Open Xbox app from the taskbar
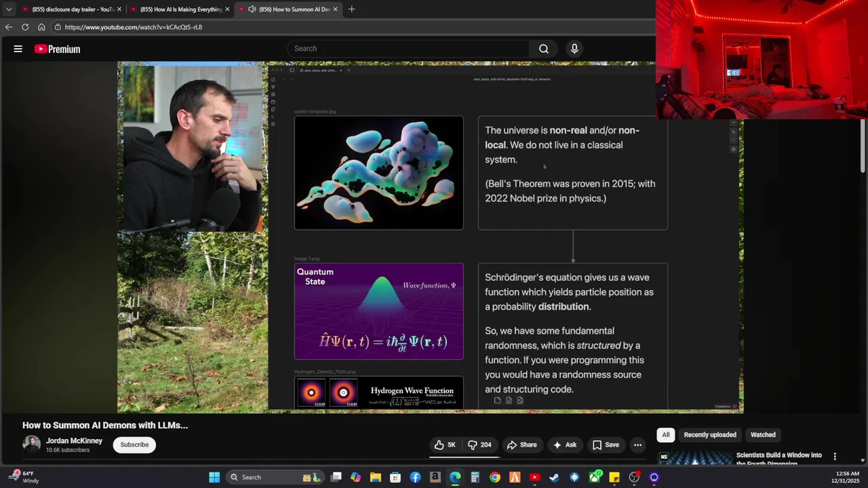 click(x=595, y=477)
